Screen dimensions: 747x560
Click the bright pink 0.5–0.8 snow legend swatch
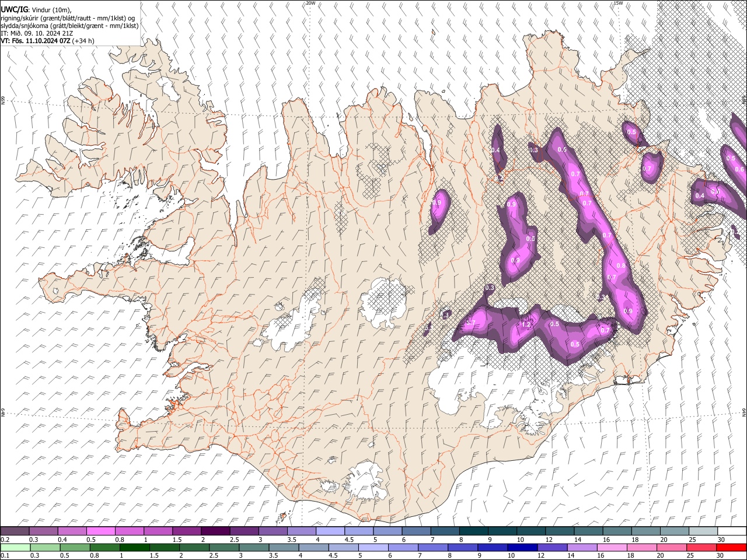coord(101,531)
